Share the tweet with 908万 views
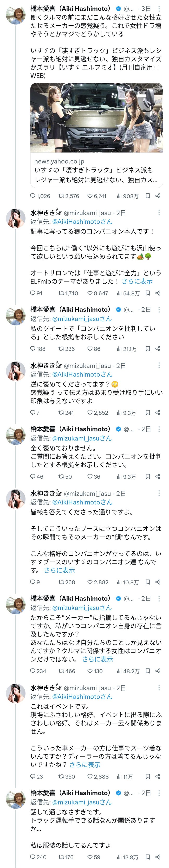169x868 pixels. coord(158,196)
